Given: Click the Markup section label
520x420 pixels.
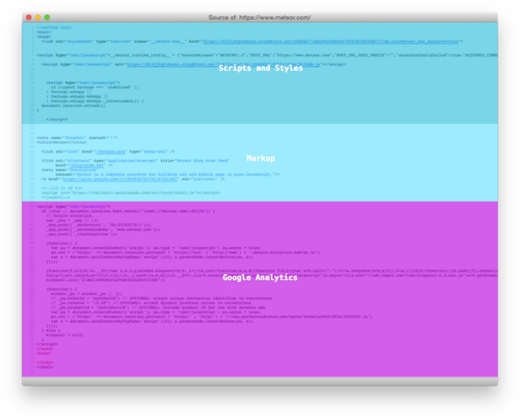Looking at the screenshot, I should click(261, 159).
